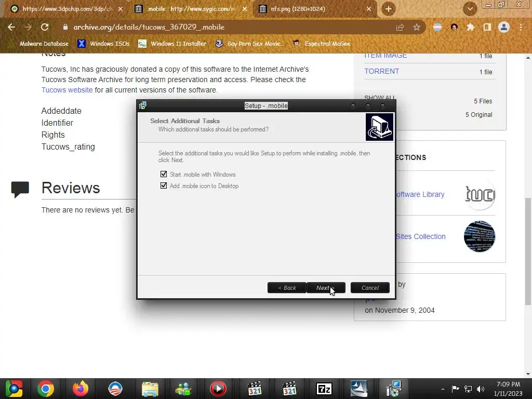Open the Espectral McGee bookmark

pos(321,44)
